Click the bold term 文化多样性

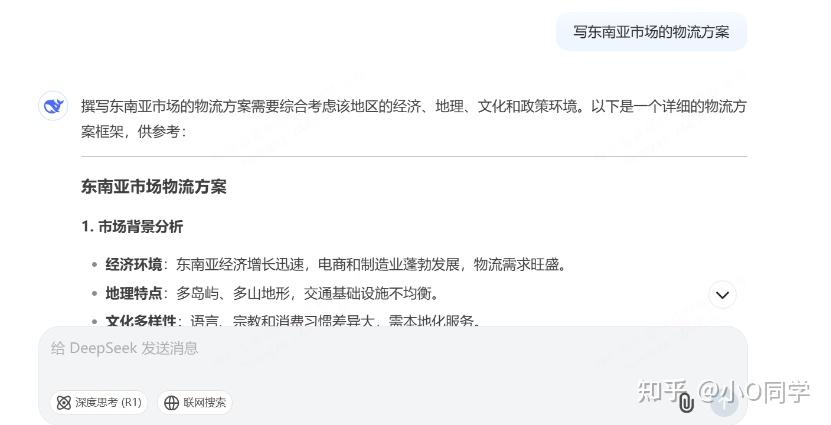pyautogui.click(x=141, y=321)
